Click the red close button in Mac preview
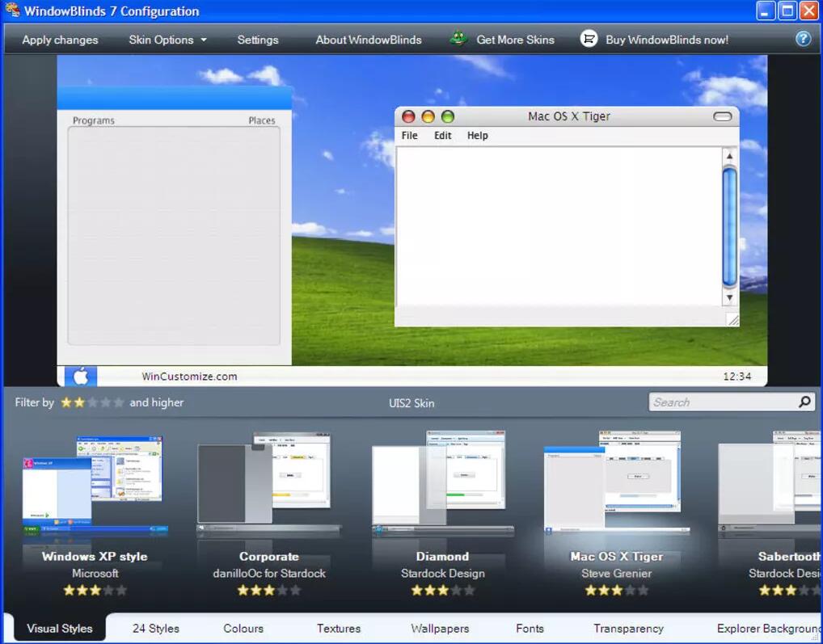 pos(408,116)
